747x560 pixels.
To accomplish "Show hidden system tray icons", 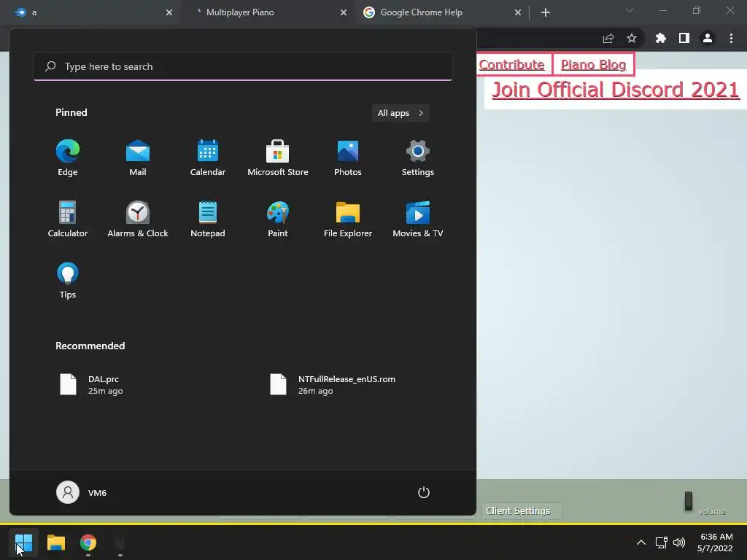I will tap(641, 542).
